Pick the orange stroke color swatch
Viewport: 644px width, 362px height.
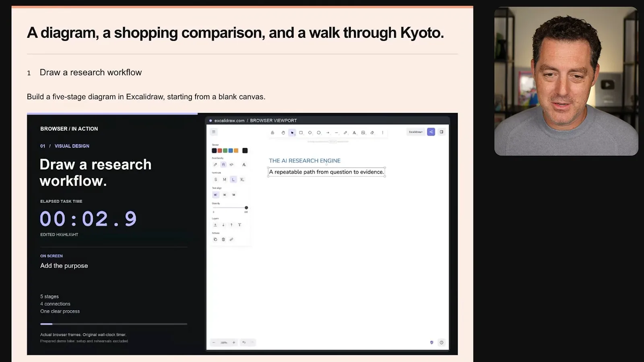[236, 151]
